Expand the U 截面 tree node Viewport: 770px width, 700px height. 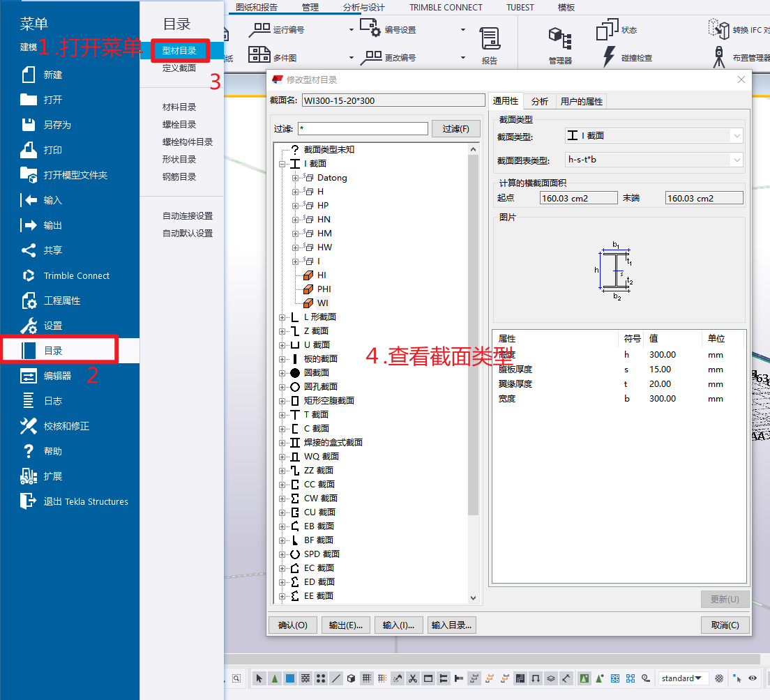282,345
